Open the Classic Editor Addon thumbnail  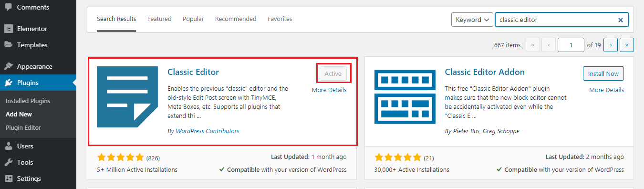[x=405, y=97]
